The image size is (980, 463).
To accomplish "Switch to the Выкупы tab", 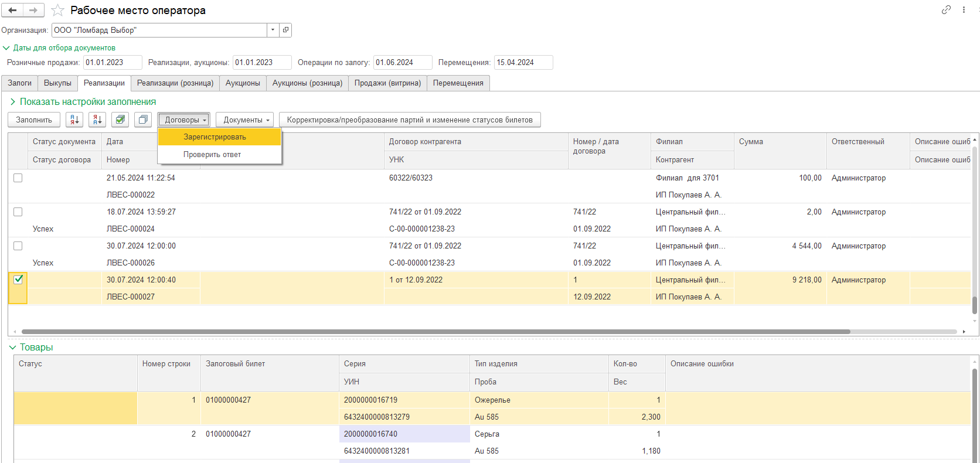I will point(57,83).
